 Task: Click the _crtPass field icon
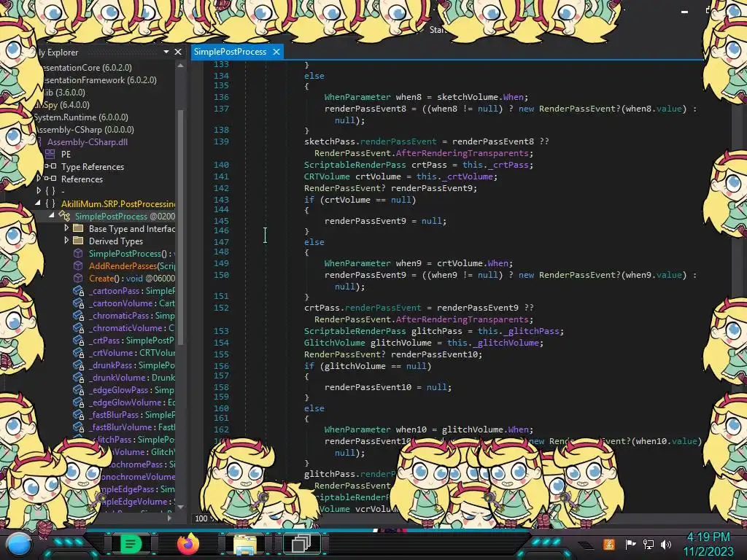(79, 341)
